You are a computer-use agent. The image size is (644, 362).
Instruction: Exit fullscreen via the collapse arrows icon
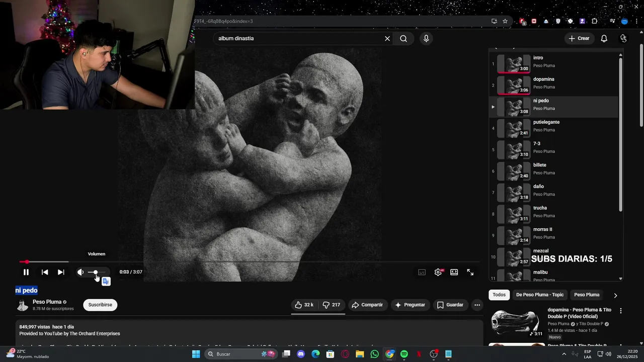[470, 272]
